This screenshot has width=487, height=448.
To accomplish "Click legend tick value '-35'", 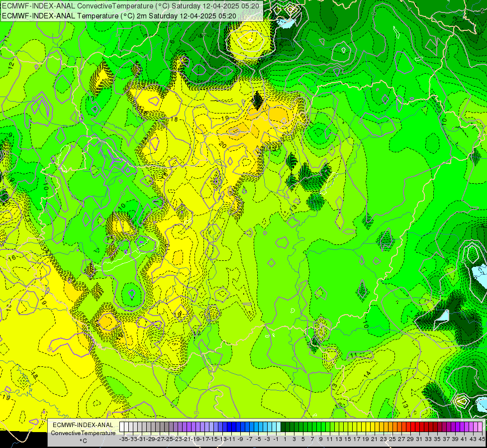I will [123, 439].
